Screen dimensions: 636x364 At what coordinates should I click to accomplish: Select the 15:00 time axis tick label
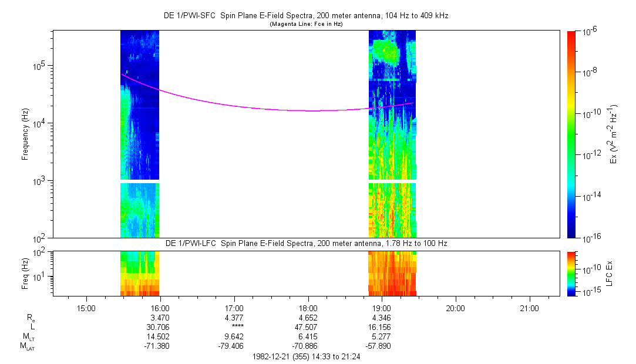pyautogui.click(x=86, y=307)
